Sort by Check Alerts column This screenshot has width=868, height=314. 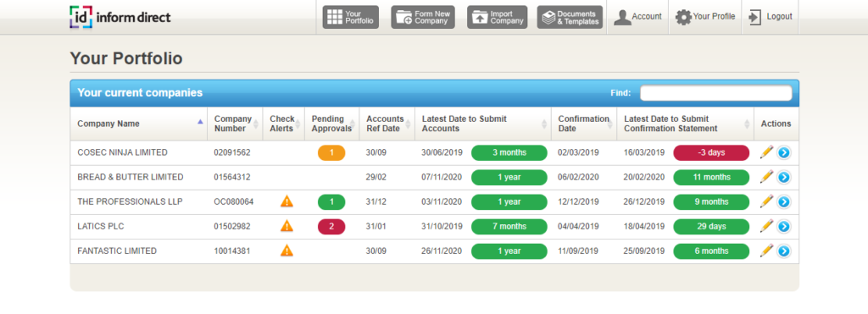click(284, 124)
